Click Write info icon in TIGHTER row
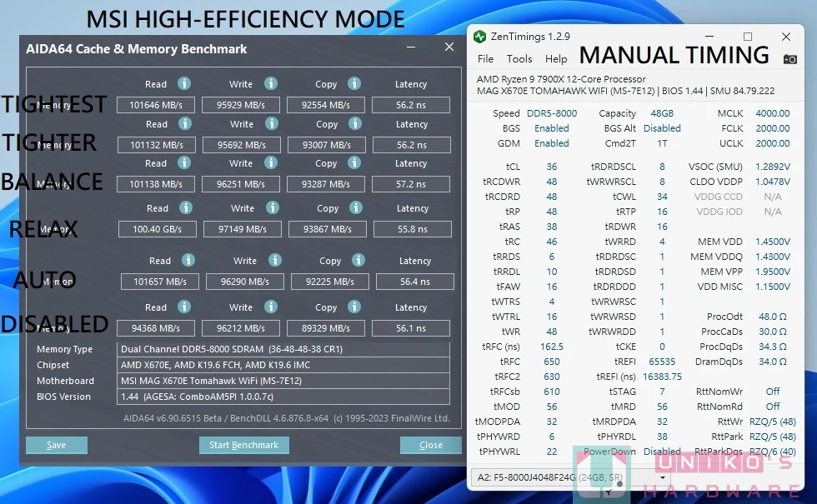 tap(272, 123)
